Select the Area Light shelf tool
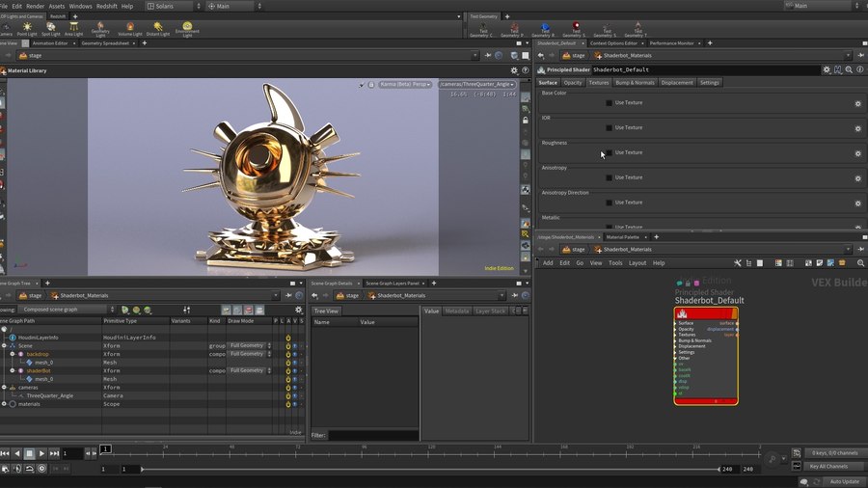 pos(73,28)
